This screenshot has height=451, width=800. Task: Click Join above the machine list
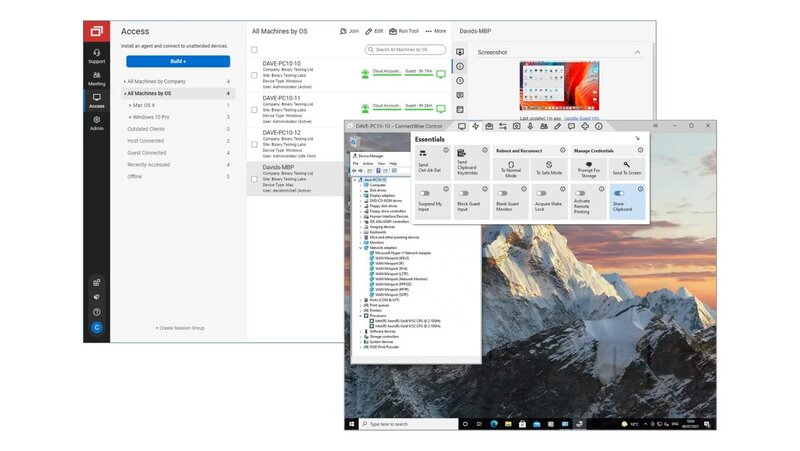click(349, 31)
